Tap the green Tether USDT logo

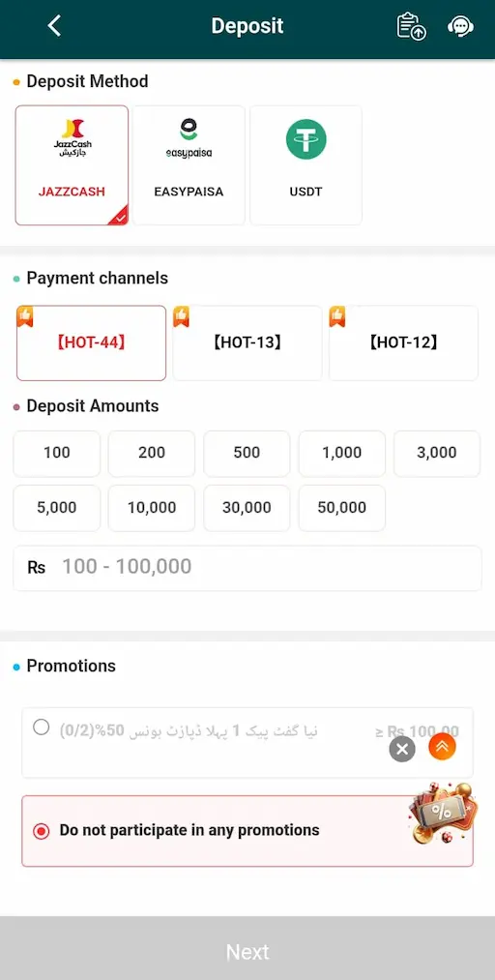click(x=306, y=139)
